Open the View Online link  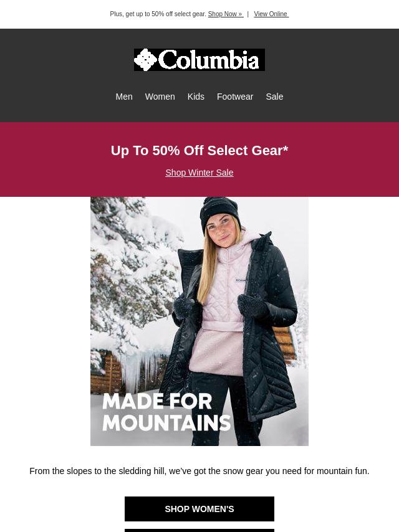coord(271,14)
